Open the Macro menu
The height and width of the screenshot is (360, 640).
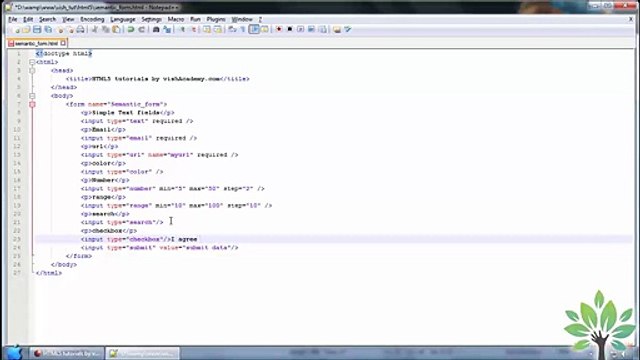(176, 19)
